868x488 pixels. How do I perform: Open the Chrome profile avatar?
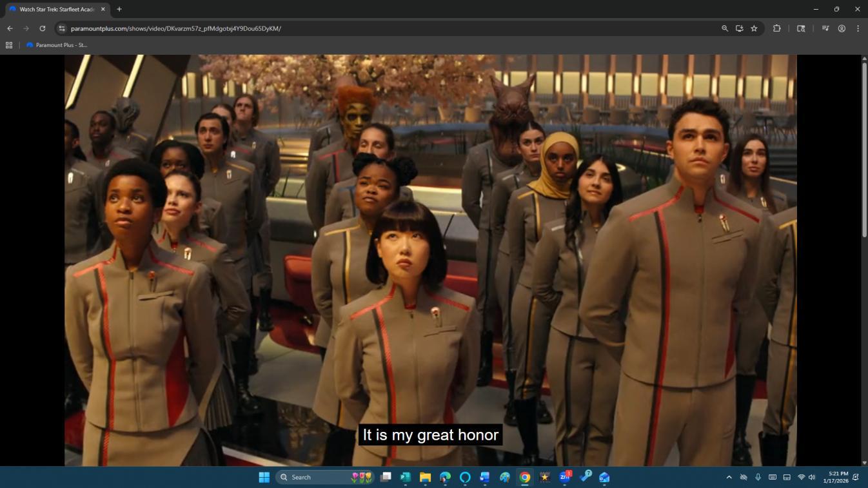click(842, 28)
